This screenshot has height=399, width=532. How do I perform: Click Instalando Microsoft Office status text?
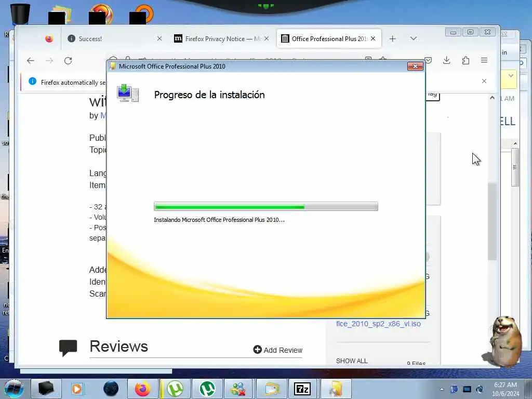tap(219, 220)
